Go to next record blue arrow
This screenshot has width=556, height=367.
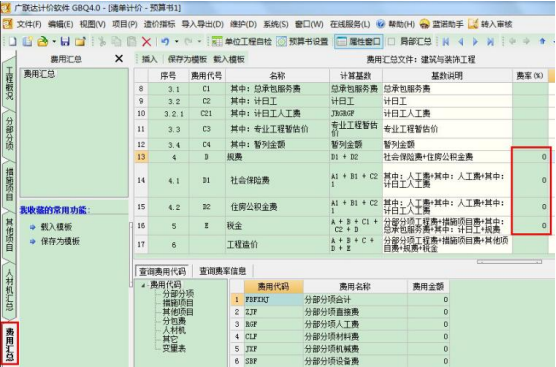click(475, 41)
